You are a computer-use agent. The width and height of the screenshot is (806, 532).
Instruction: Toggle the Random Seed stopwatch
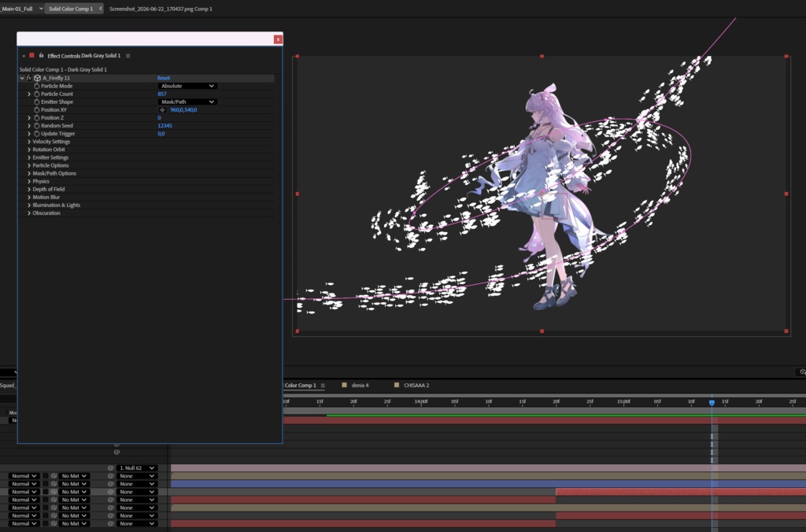pos(36,125)
